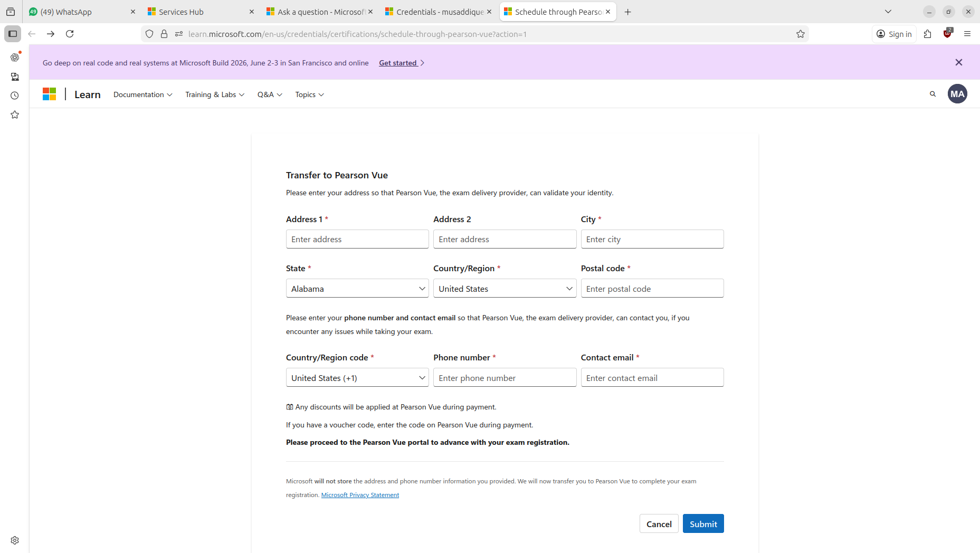Show bookmarks in sidebar
Viewport: 980px width, 553px height.
(x=15, y=115)
